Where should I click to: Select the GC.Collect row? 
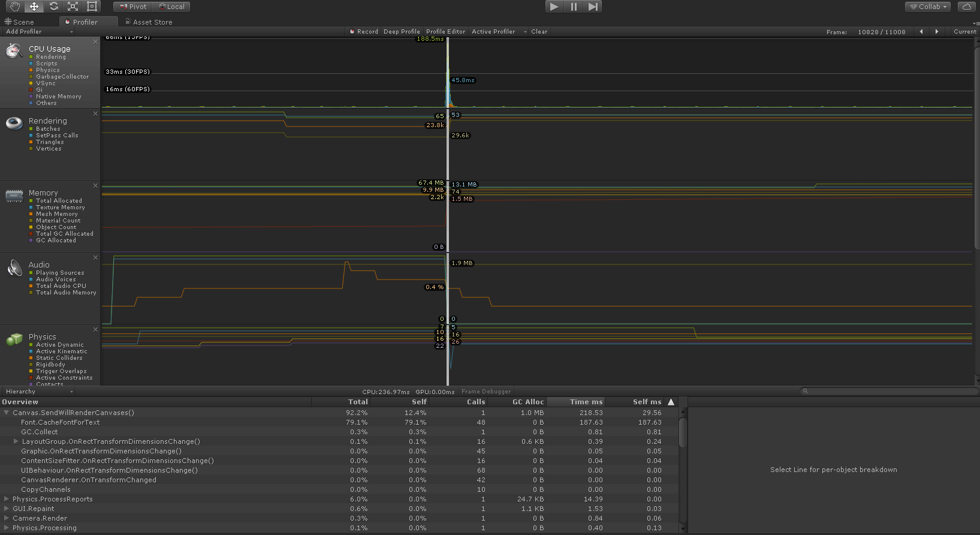(339, 432)
